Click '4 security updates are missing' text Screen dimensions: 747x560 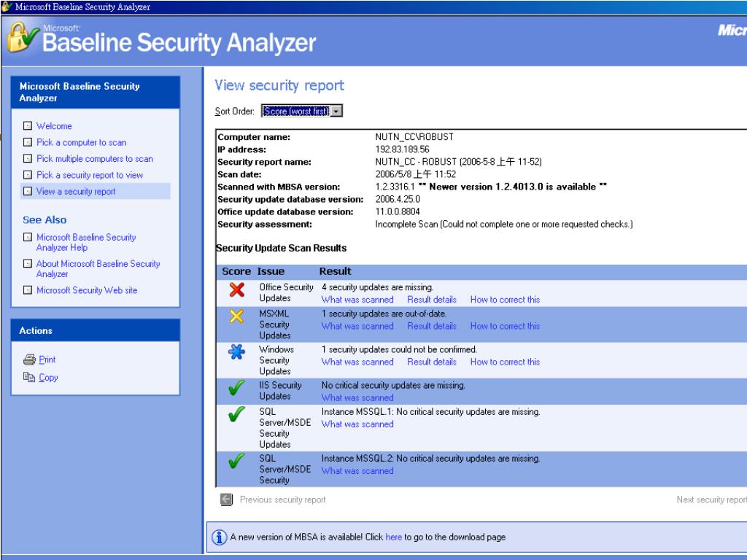(x=377, y=287)
